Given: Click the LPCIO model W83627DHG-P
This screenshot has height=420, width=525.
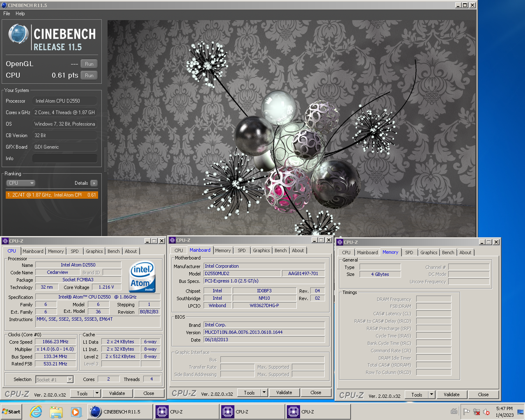Looking at the screenshot, I should pos(264,305).
